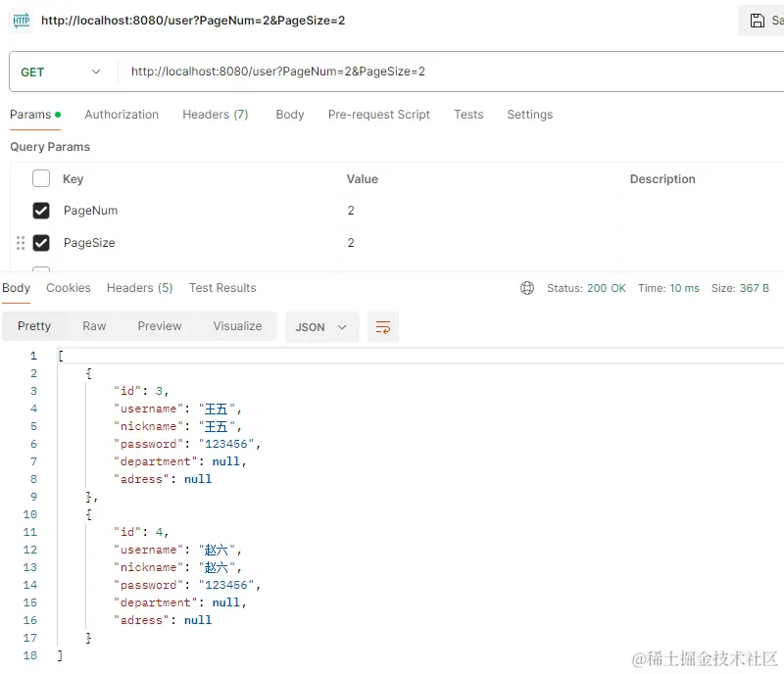Open the Tests tab

point(468,115)
